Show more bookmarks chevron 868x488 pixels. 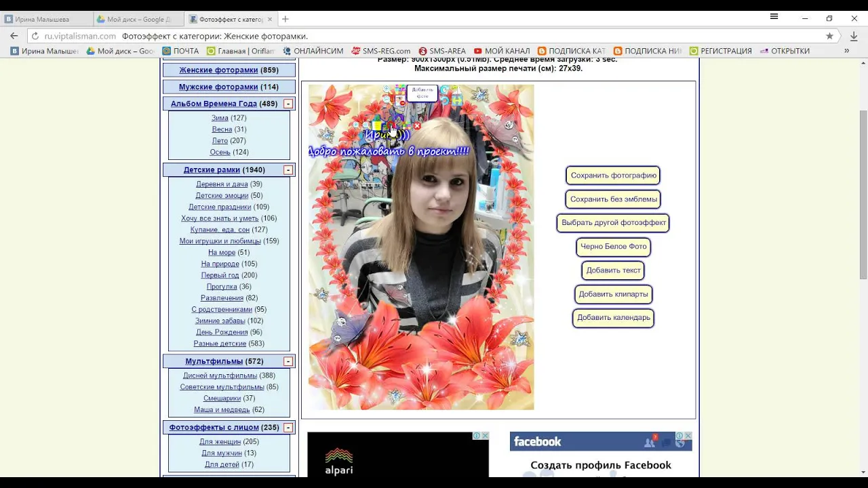846,51
